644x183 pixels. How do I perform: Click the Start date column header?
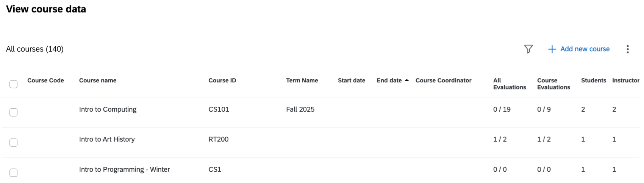[352, 80]
